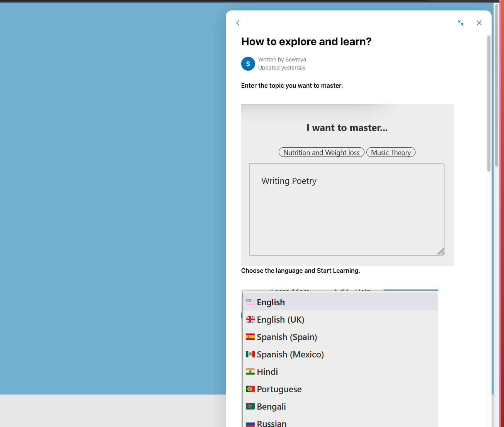Viewport: 504px width, 427px height.
Task: Click the UK flag beside English (UK)
Action: [x=250, y=319]
